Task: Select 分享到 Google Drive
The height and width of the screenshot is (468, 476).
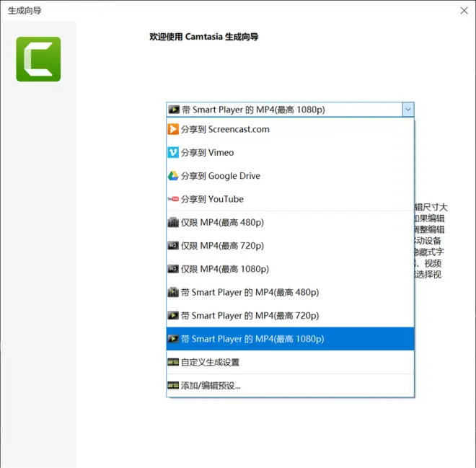Action: (x=290, y=176)
